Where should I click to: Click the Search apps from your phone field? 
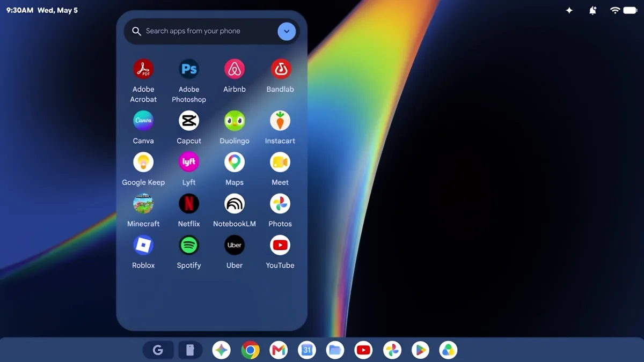coord(212,31)
